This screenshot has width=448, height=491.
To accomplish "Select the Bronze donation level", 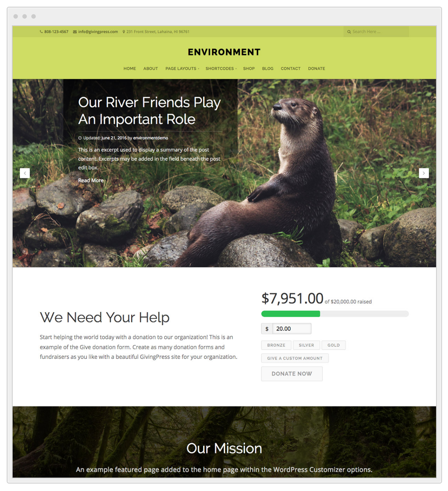I will (x=276, y=345).
